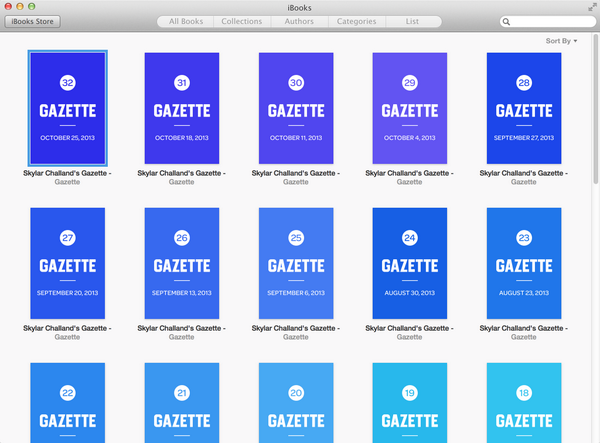The height and width of the screenshot is (443, 600).
Task: Click title text under issue 24 cover
Action: pyautogui.click(x=409, y=328)
